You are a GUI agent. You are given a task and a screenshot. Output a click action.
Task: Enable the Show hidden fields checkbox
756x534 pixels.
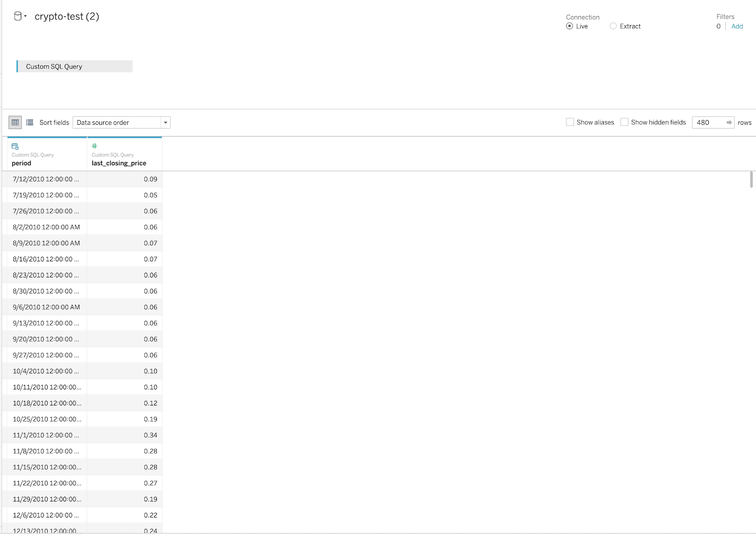(x=625, y=122)
